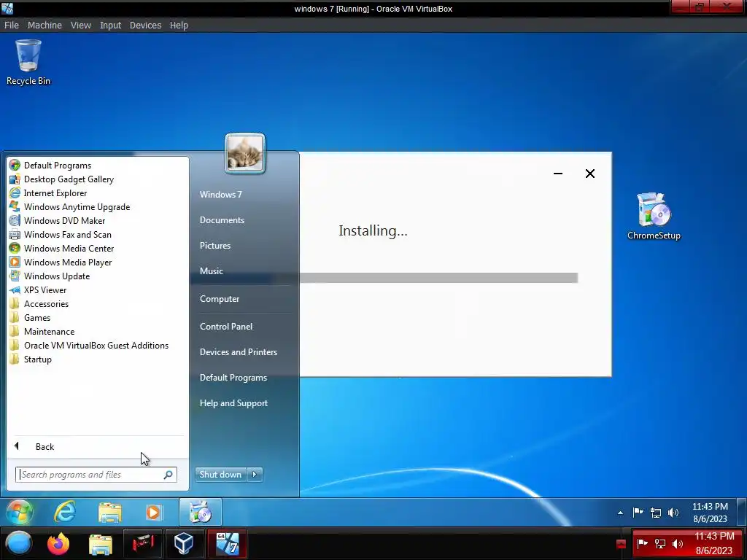Open Internet Explorer from the Start menu list
The width and height of the screenshot is (747, 560).
point(55,192)
